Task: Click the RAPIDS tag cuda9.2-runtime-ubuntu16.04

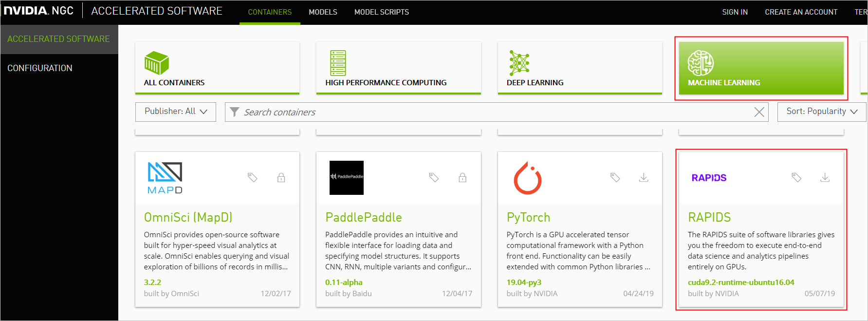Action: pos(741,282)
